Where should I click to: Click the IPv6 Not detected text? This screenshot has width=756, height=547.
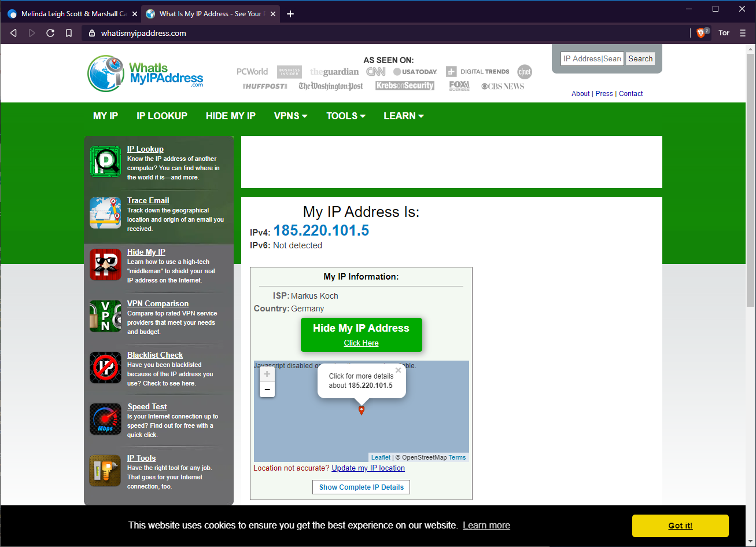(x=297, y=245)
